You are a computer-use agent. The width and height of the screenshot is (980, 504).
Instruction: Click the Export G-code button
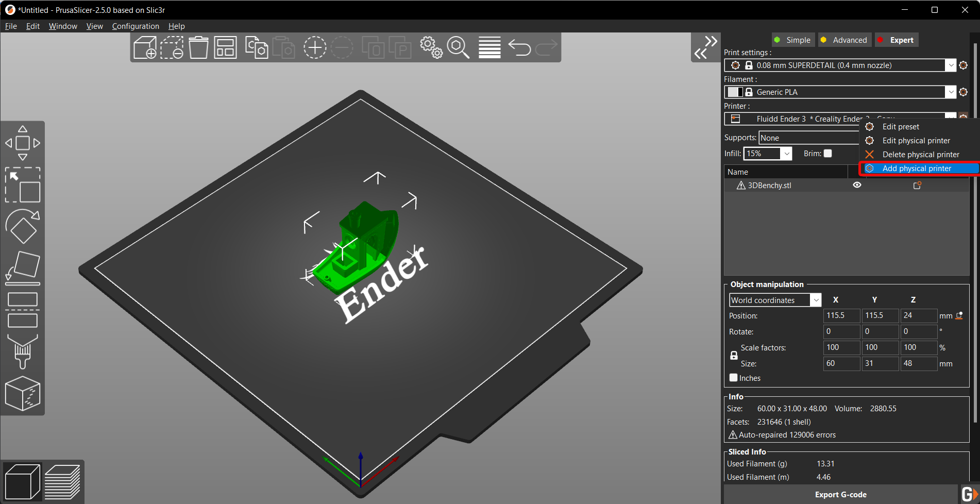(x=840, y=494)
